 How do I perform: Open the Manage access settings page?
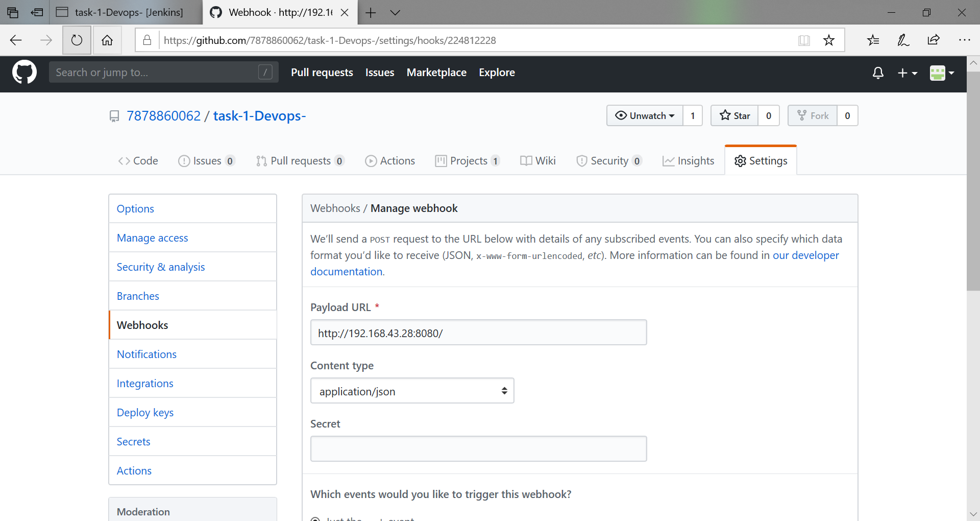click(x=192, y=238)
